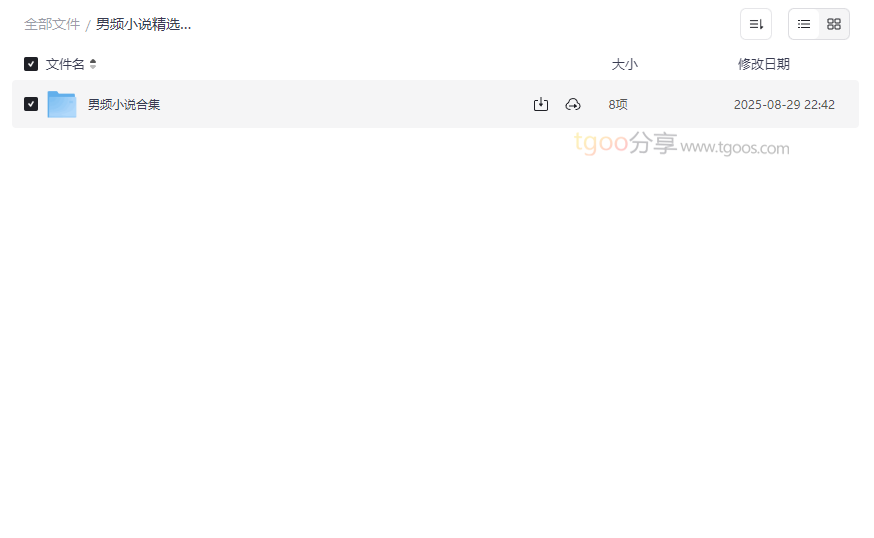
Task: Click the download icon for 男频小说合集
Action: pyautogui.click(x=541, y=104)
